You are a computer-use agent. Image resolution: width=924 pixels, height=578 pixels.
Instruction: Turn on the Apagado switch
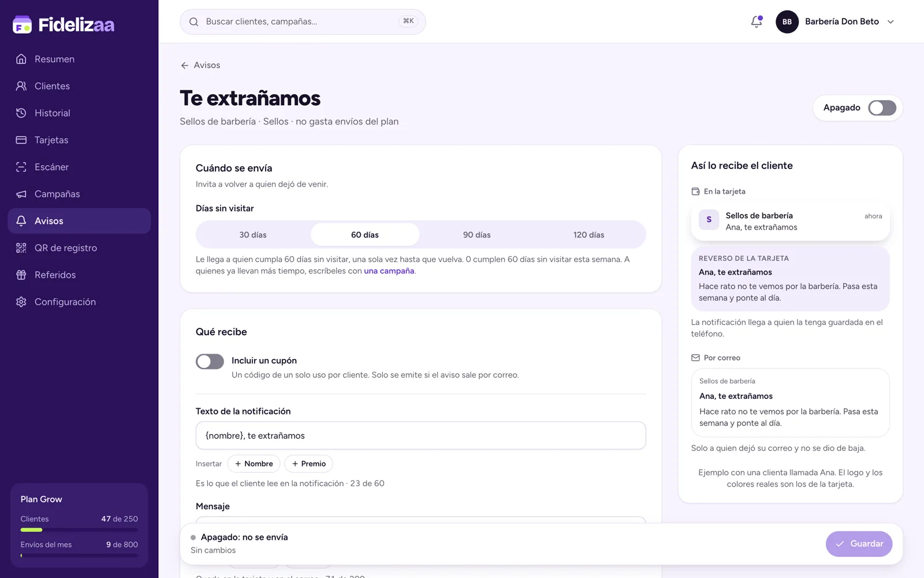point(882,108)
